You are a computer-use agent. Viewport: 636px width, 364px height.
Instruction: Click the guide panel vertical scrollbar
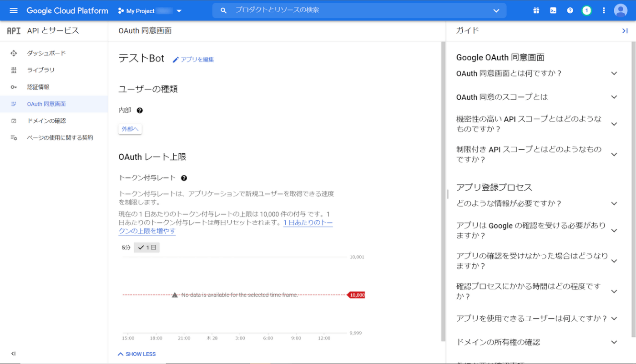pyautogui.click(x=633, y=189)
